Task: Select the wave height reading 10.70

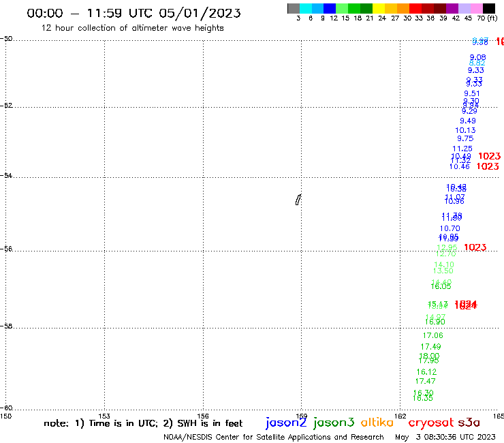Action: tap(450, 229)
